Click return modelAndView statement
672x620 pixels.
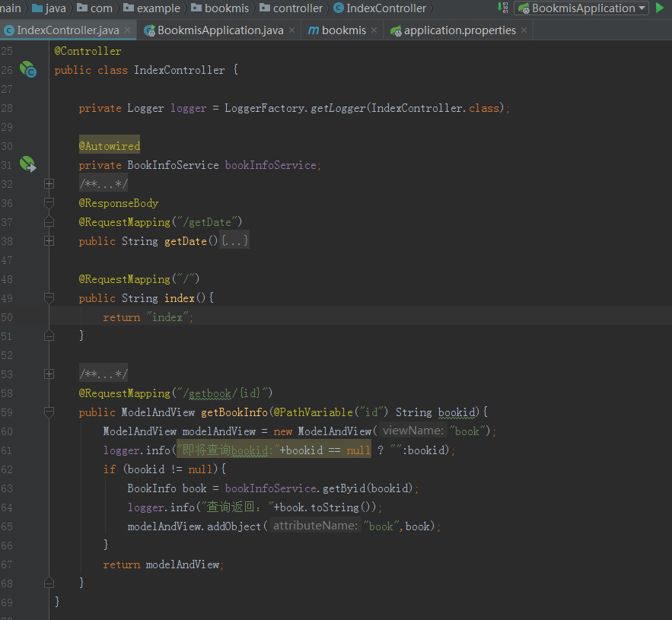click(163, 564)
